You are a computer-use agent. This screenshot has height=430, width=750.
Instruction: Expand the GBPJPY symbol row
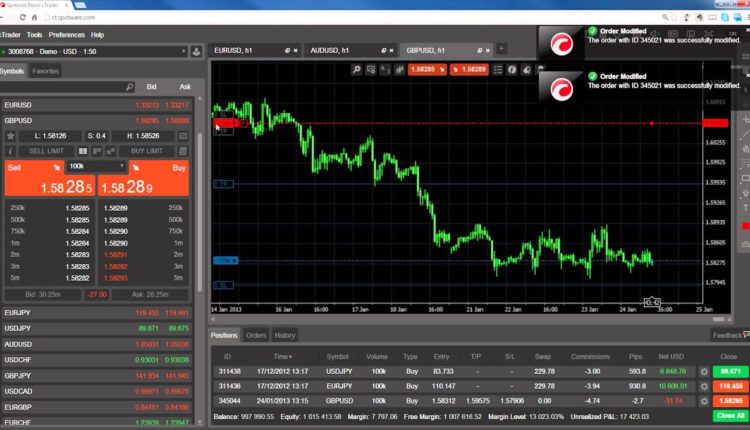pyautogui.click(x=97, y=375)
